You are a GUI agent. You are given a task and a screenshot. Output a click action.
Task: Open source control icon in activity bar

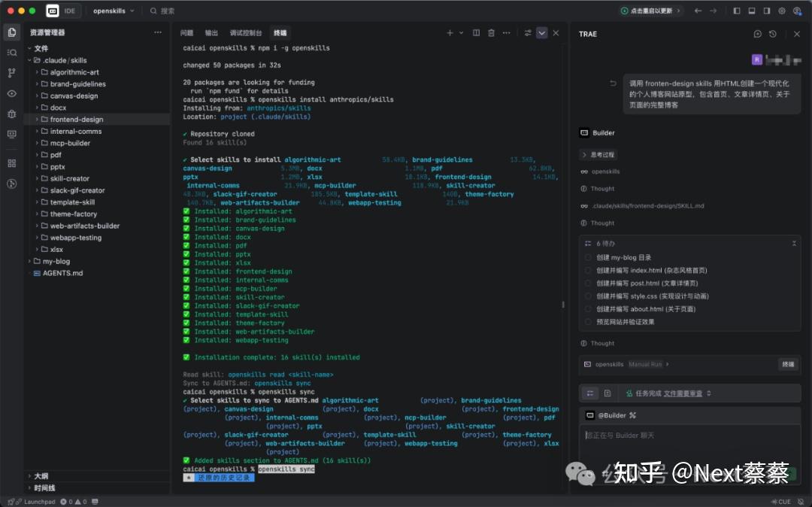pyautogui.click(x=11, y=72)
